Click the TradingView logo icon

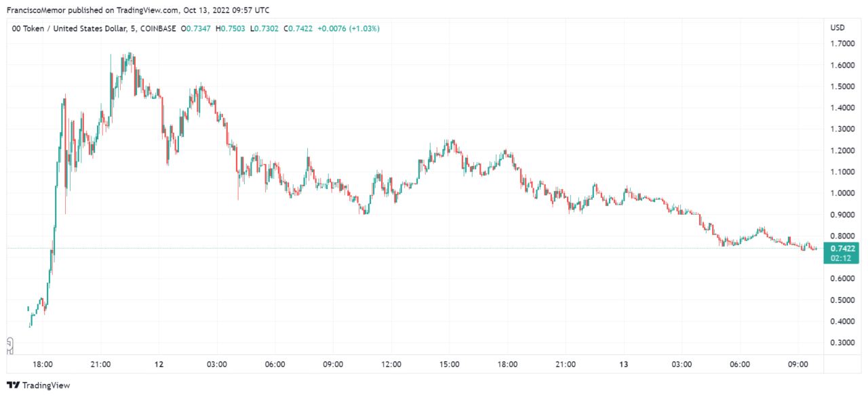(x=13, y=385)
